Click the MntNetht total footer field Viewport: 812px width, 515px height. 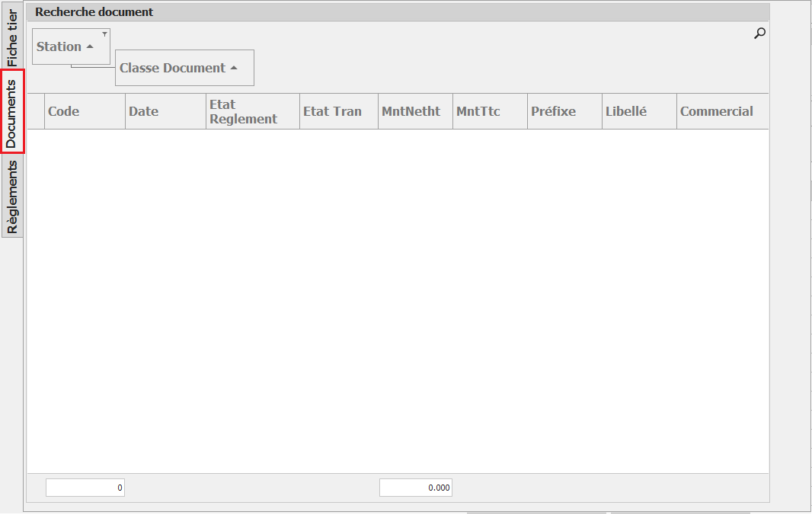(x=416, y=488)
